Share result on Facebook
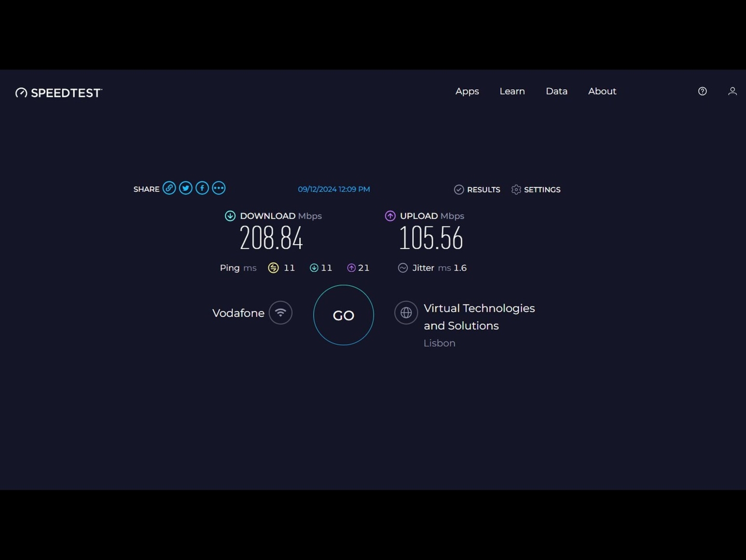Image resolution: width=746 pixels, height=560 pixels. [x=202, y=188]
